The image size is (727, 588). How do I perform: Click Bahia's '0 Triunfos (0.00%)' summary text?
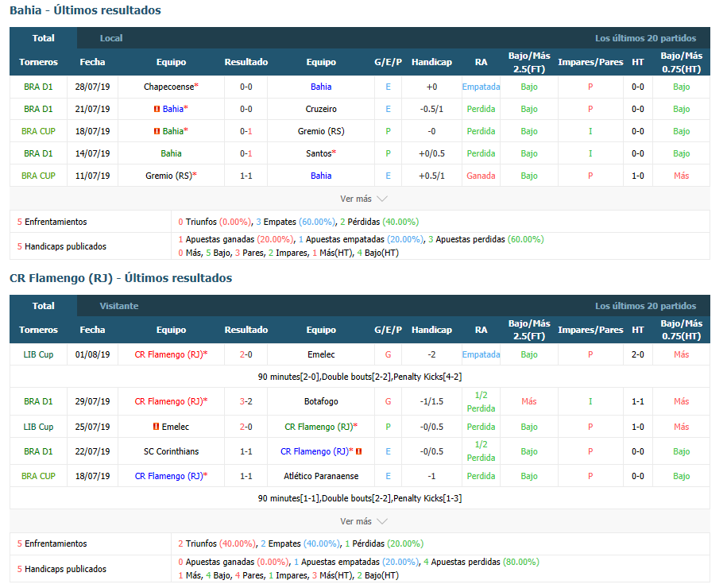[215, 222]
